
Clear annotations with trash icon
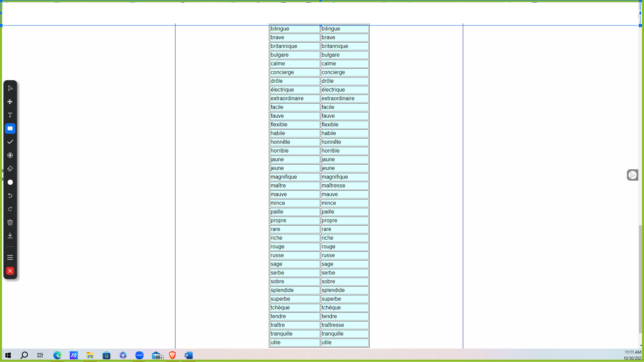[10, 222]
